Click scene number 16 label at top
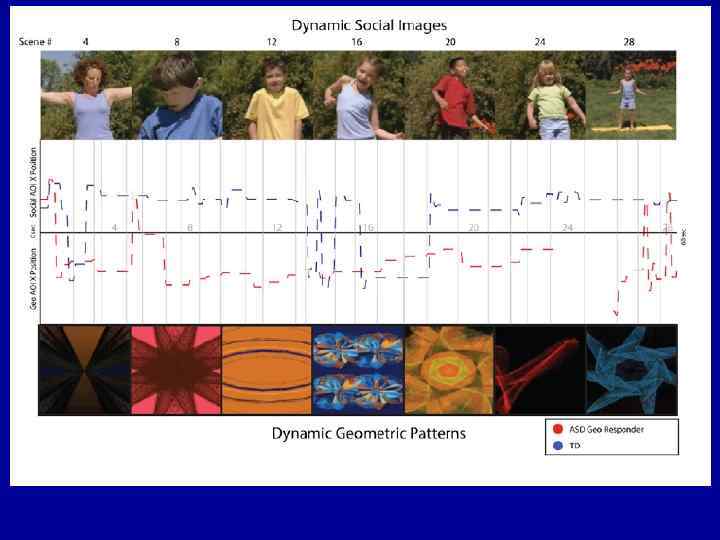 tap(357, 42)
